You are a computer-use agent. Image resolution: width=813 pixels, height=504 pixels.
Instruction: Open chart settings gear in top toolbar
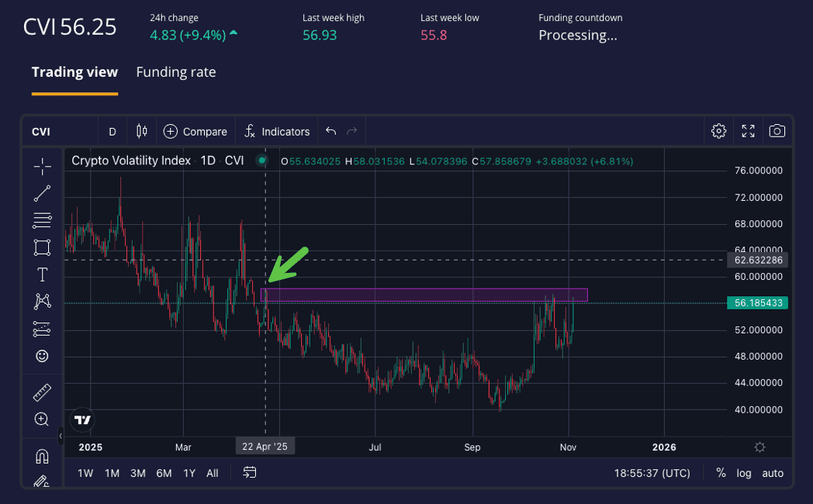718,131
